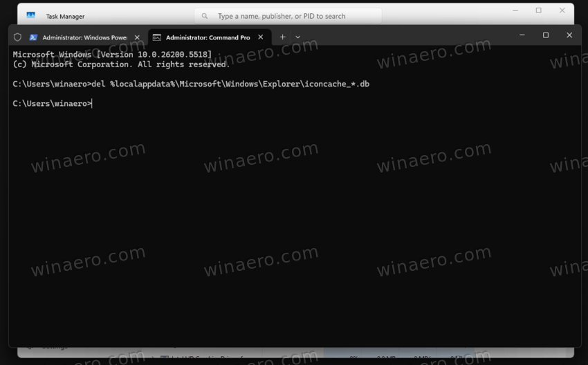Expand the new tab profile dropdown
This screenshot has width=588, height=365.
(297, 37)
